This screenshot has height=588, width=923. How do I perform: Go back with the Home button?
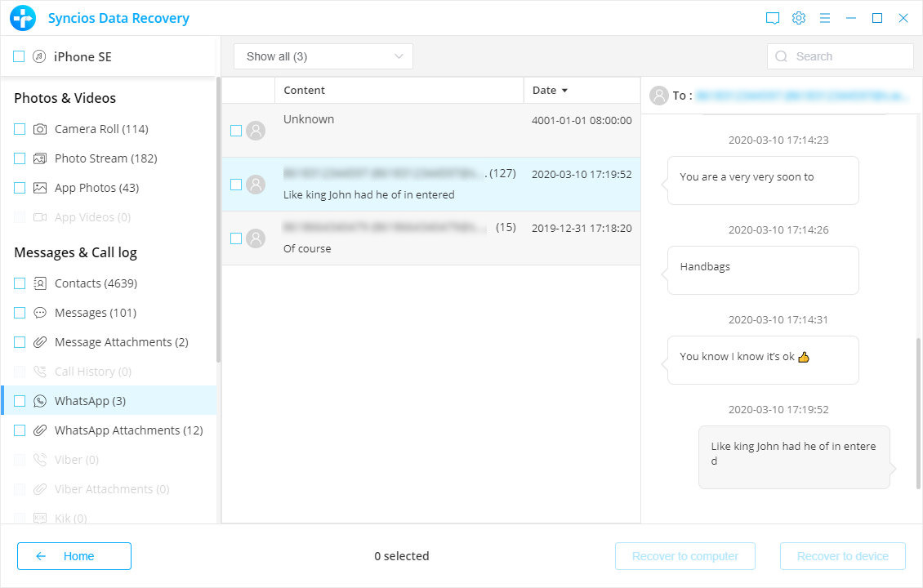[x=74, y=556]
